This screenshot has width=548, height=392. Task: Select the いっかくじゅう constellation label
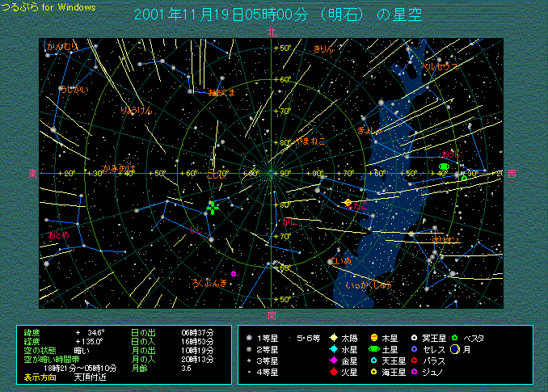(369, 285)
